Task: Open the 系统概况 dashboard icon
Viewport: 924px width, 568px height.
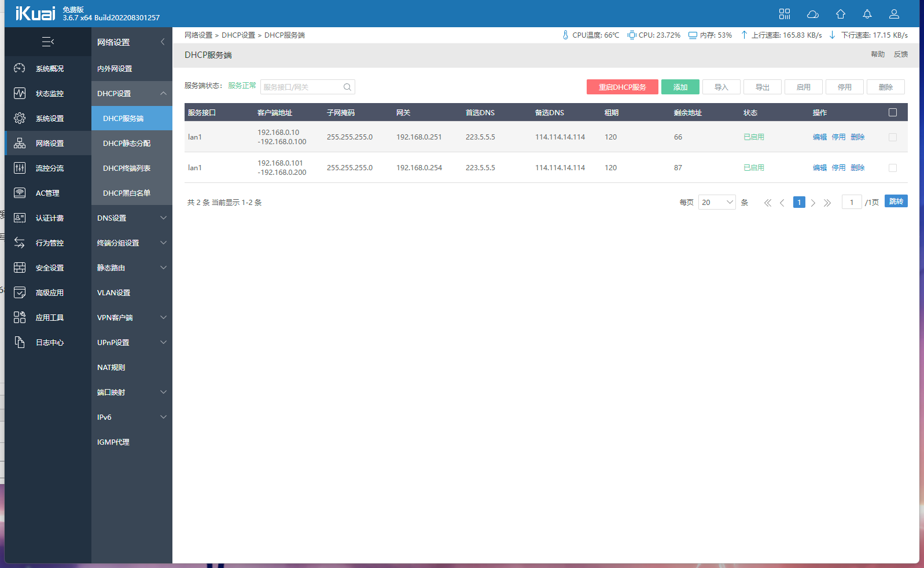Action: (x=20, y=68)
